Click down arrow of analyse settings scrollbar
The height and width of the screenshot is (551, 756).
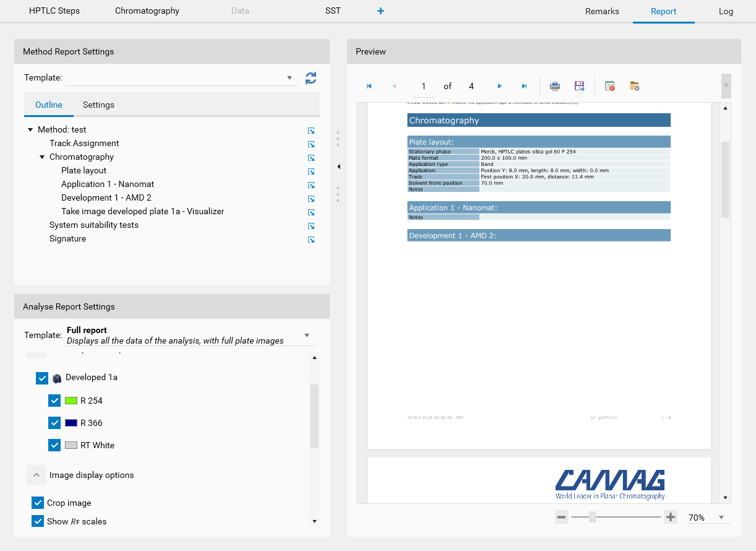pyautogui.click(x=314, y=521)
